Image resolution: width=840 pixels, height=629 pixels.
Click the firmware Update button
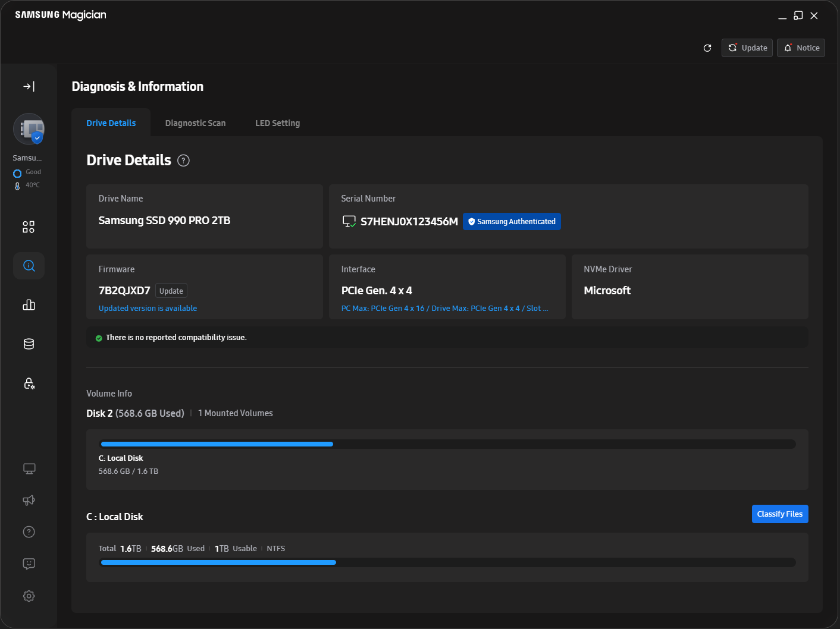pos(171,291)
